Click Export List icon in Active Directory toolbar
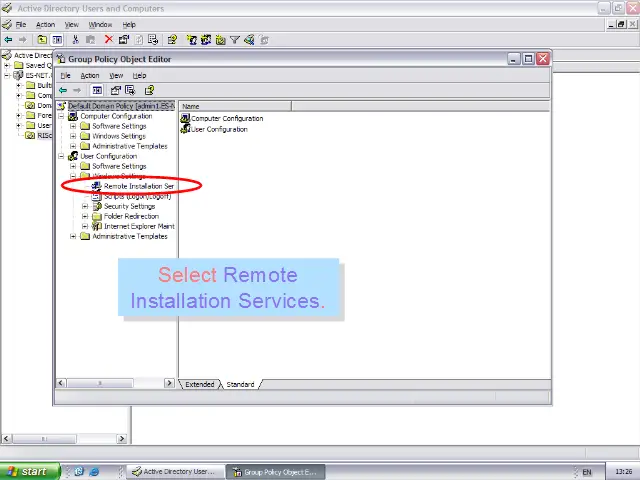Screen dimensions: 640x480 [153, 40]
